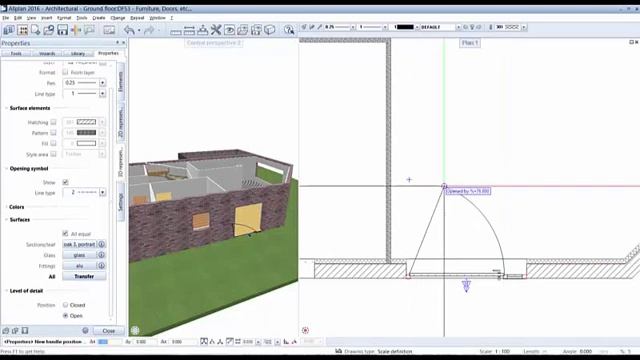The height and width of the screenshot is (360, 640).
Task: Click the Transfer button
Action: point(84,276)
